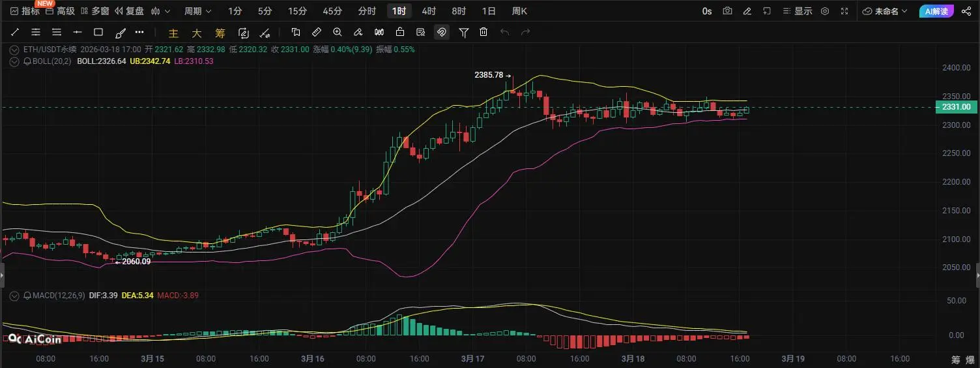Click the AI解读 button
The height and width of the screenshot is (368, 980).
938,11
